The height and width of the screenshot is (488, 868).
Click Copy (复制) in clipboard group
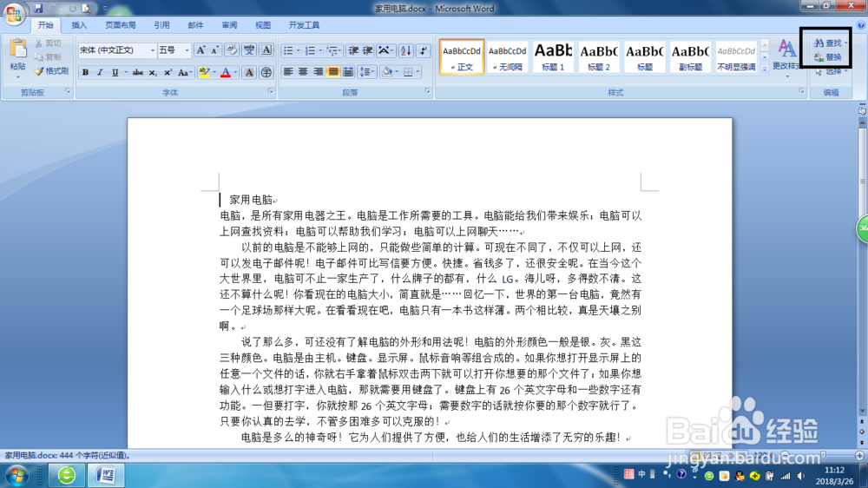click(48, 57)
